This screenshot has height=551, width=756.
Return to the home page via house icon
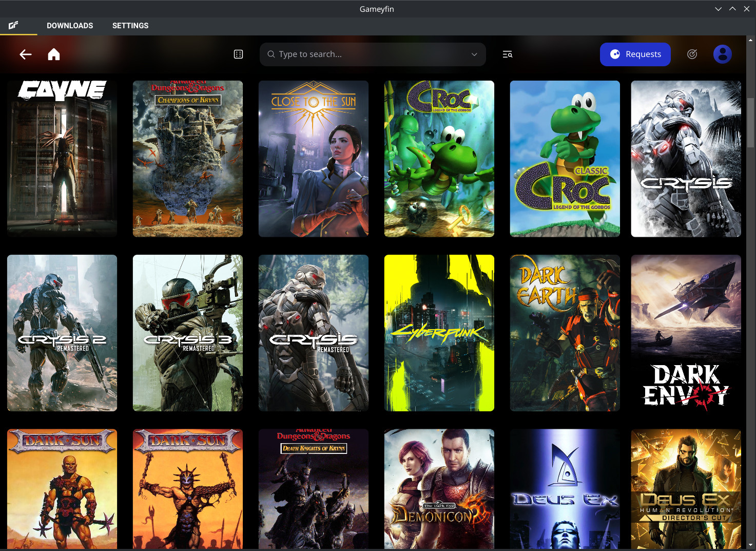[x=54, y=54]
